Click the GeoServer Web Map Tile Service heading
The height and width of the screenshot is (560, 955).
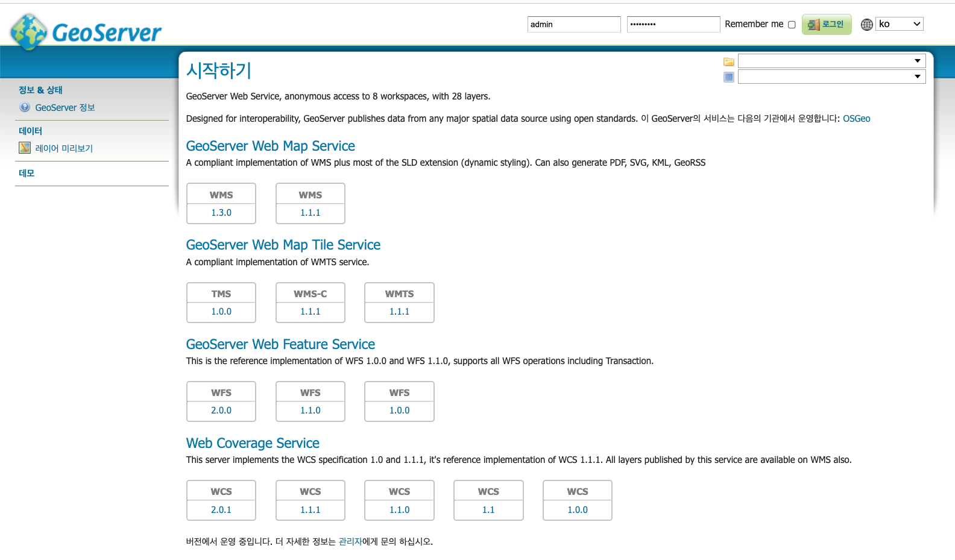(283, 245)
